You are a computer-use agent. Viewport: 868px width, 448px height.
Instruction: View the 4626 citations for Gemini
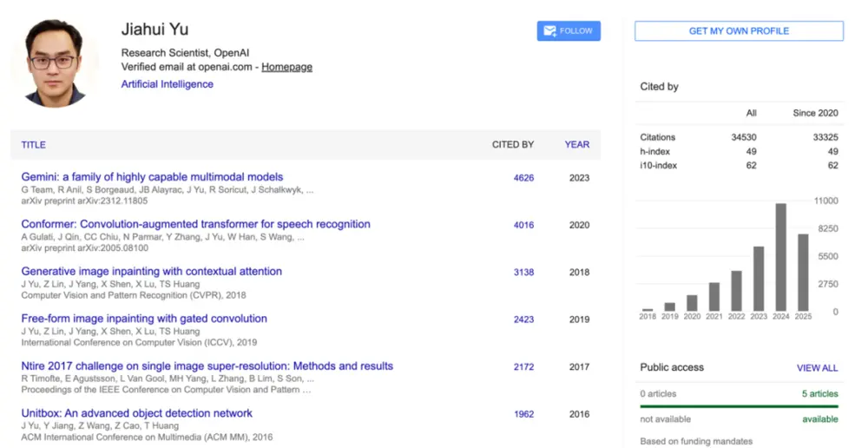(523, 178)
